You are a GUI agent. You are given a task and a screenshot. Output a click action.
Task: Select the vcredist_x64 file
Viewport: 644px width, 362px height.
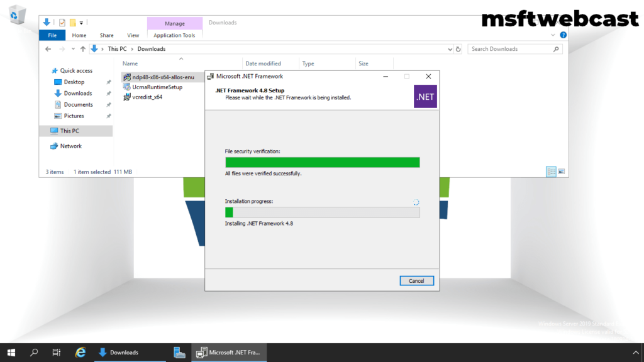[147, 97]
